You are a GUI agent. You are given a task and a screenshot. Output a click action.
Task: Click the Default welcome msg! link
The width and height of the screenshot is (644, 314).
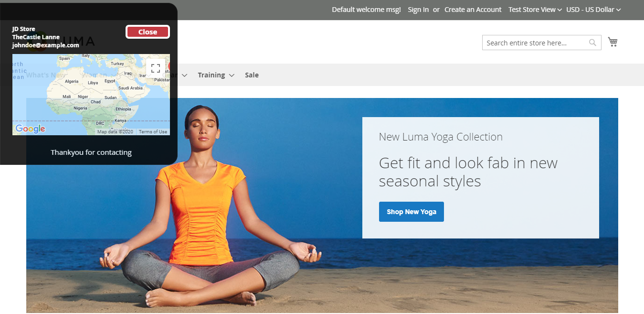(x=366, y=9)
